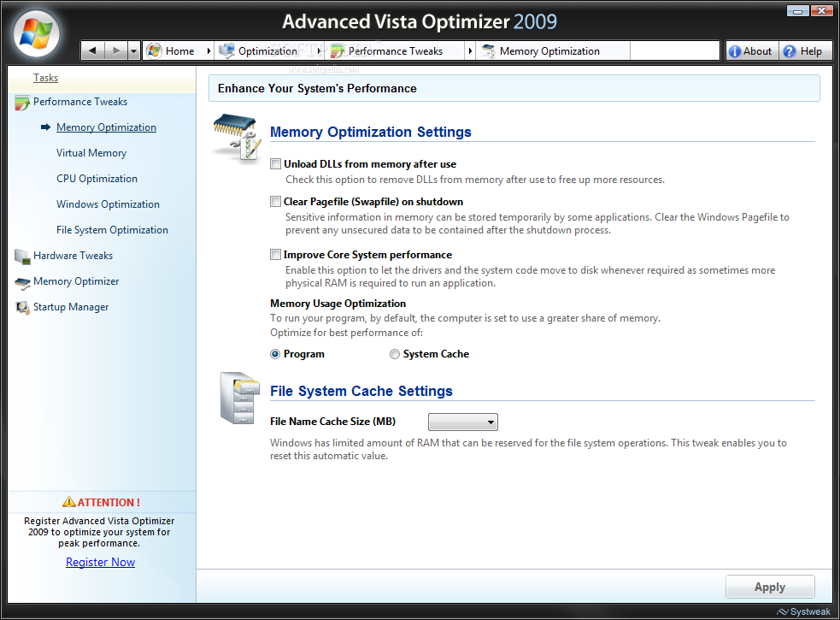Select the Home breadcrumb label
The height and width of the screenshot is (620, 840).
[x=180, y=51]
